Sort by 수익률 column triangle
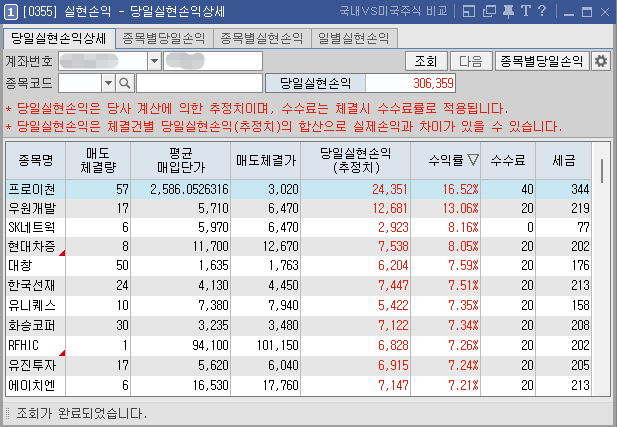This screenshot has width=617, height=427. (473, 160)
